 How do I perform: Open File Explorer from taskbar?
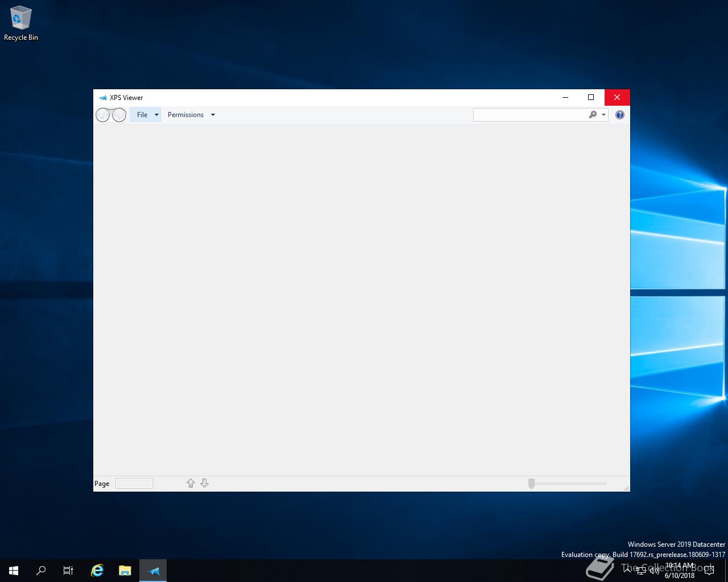(125, 571)
